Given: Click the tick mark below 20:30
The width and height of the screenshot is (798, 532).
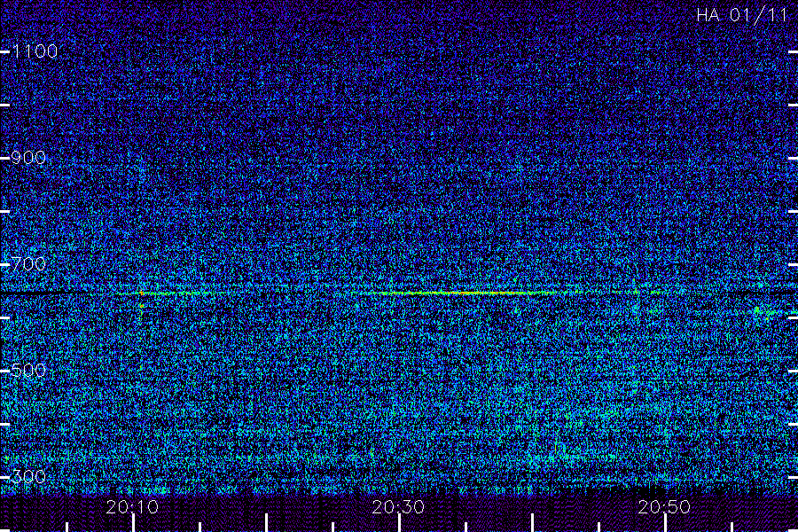Looking at the screenshot, I should point(400,523).
